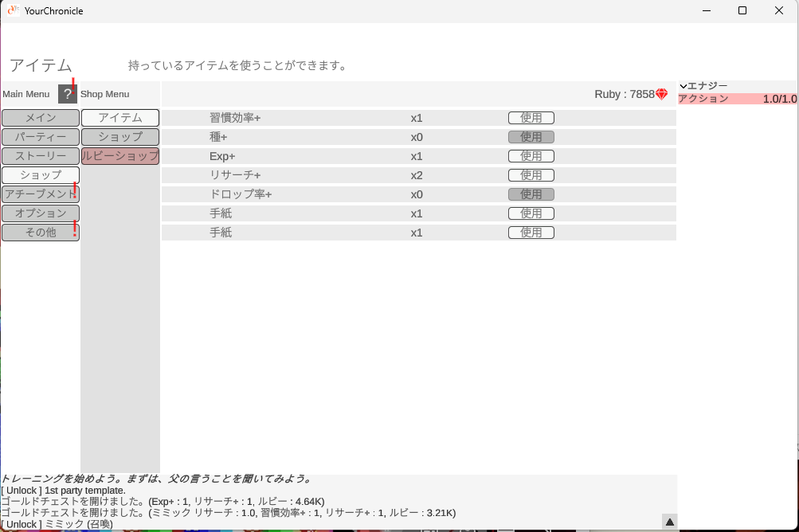Go to the ストーリー menu
The height and width of the screenshot is (532, 799).
pos(41,156)
